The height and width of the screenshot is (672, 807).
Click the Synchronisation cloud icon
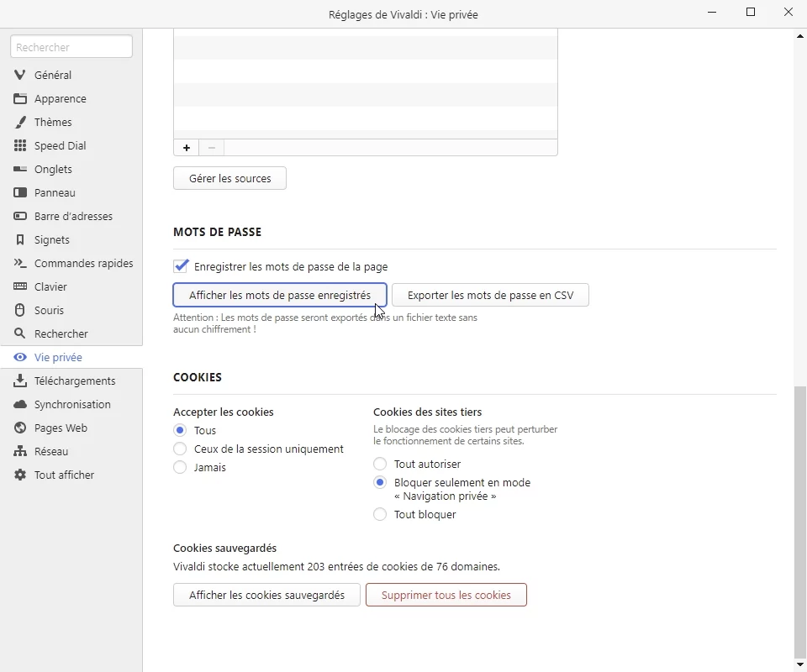pyautogui.click(x=20, y=405)
